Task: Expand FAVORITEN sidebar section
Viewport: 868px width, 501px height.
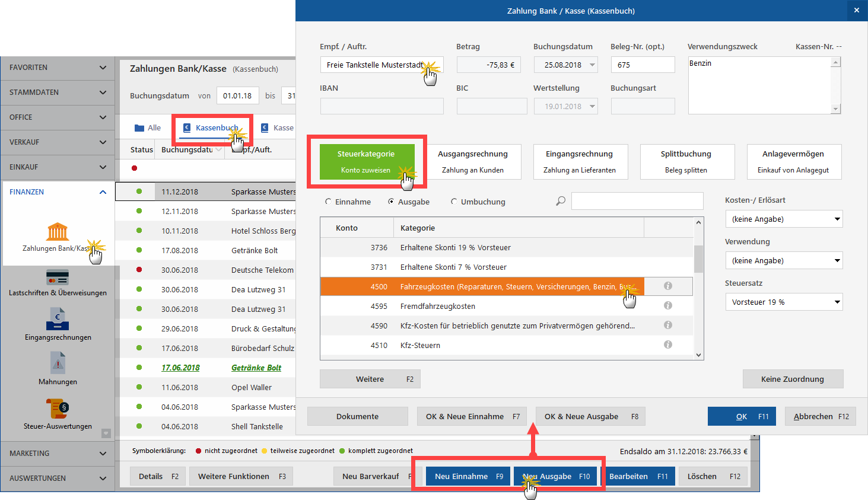Action: (x=58, y=68)
